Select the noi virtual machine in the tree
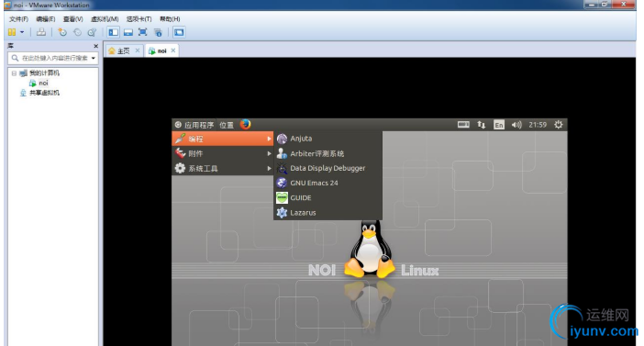Viewport: 644px width, 346px height. tap(43, 83)
